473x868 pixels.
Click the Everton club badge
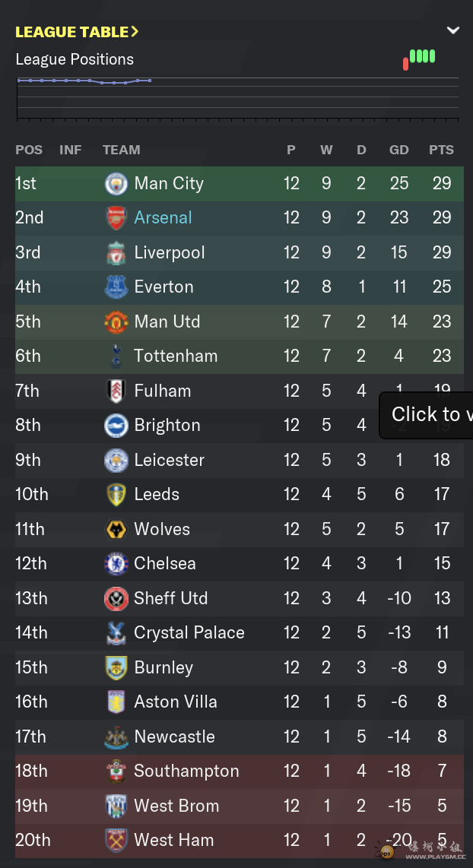116,287
